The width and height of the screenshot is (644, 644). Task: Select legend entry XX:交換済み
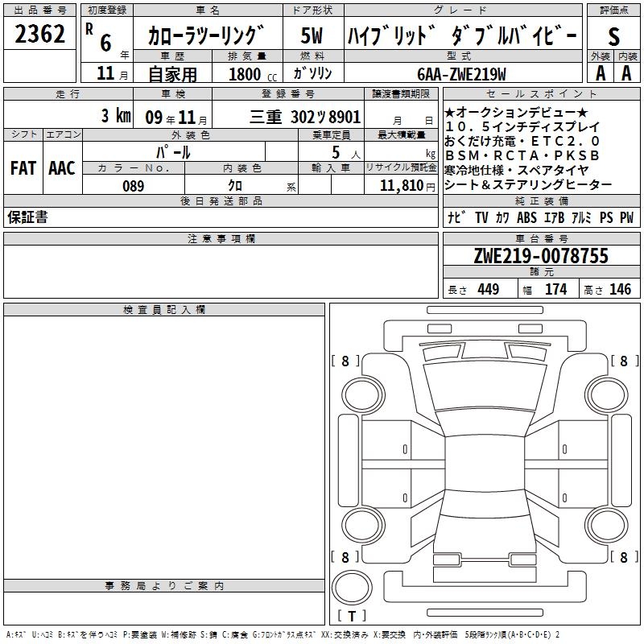(x=345, y=634)
